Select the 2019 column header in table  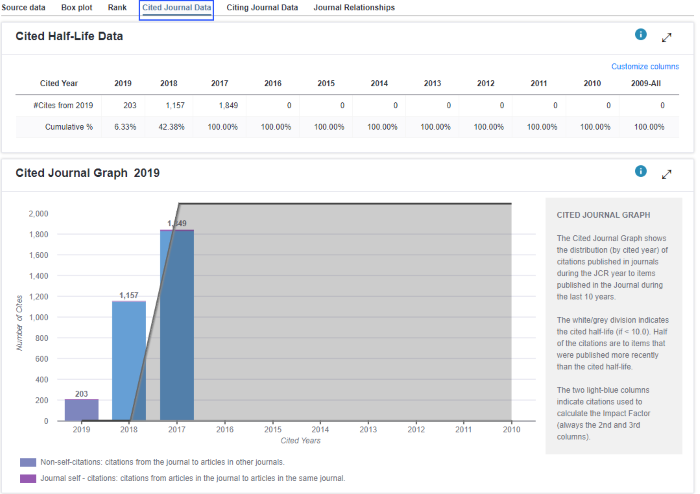tap(123, 83)
